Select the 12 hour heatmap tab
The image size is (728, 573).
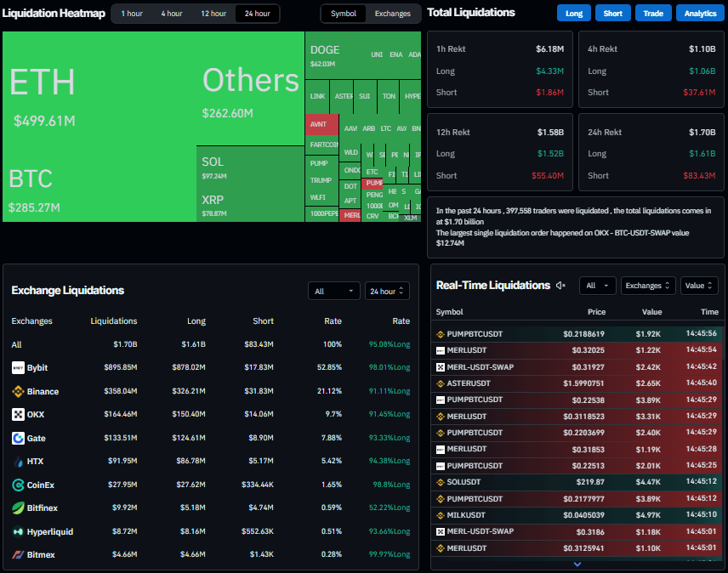(213, 14)
